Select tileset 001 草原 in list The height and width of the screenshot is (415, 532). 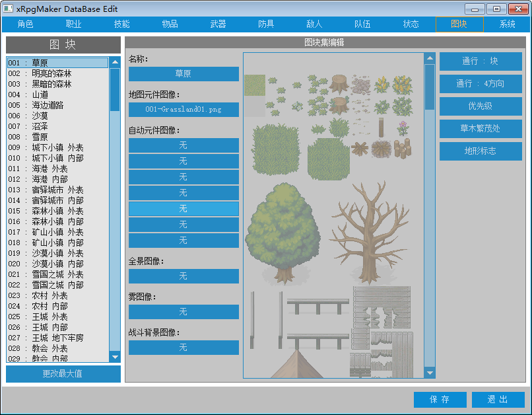click(57, 63)
